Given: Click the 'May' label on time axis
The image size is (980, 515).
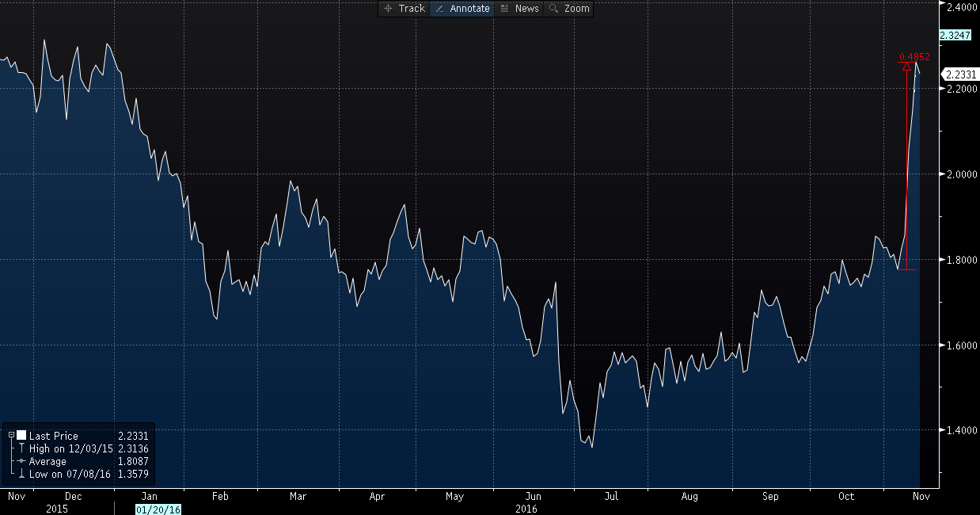Looking at the screenshot, I should (x=454, y=497).
